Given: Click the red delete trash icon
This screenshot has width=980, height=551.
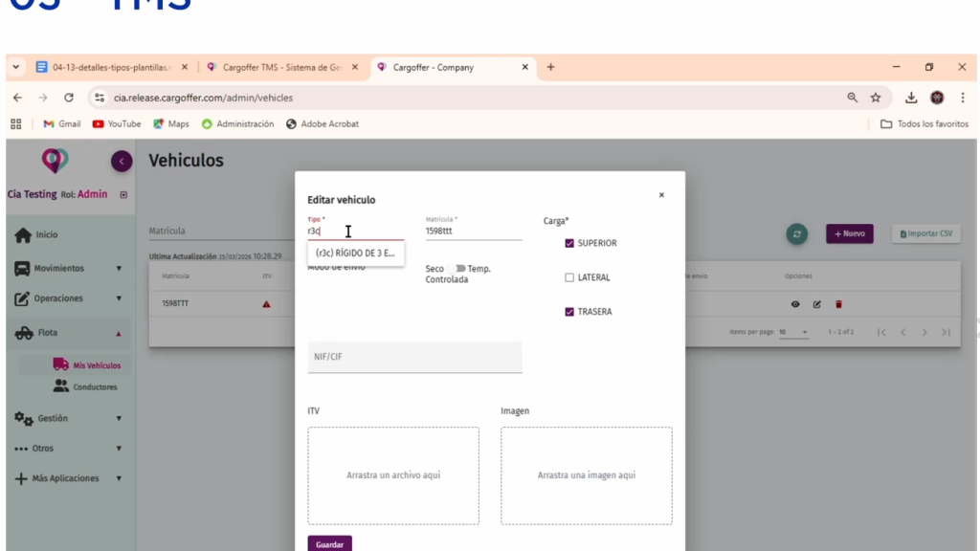Looking at the screenshot, I should (839, 304).
